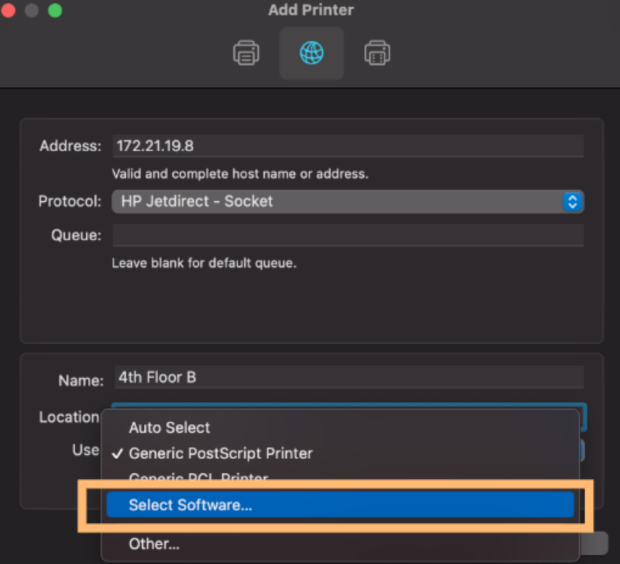Click the empty Queue field

pyautogui.click(x=348, y=235)
